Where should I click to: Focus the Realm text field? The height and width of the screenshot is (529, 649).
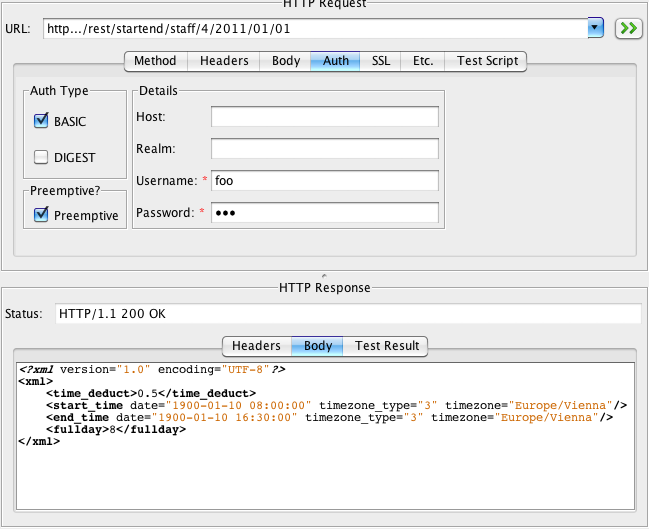(x=325, y=149)
